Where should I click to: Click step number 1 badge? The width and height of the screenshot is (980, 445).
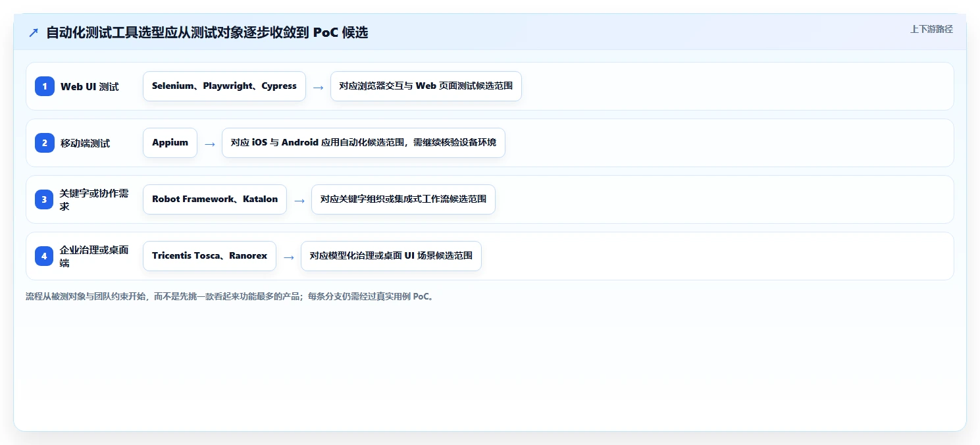point(45,86)
